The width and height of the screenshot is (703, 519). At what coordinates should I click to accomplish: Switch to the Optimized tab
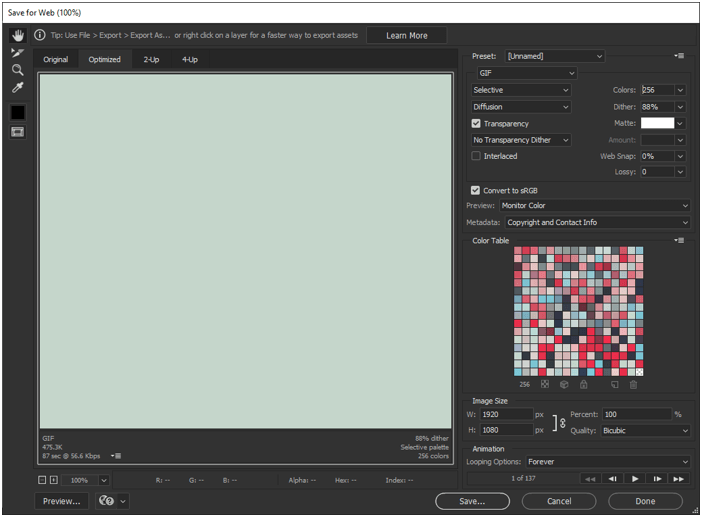click(104, 60)
